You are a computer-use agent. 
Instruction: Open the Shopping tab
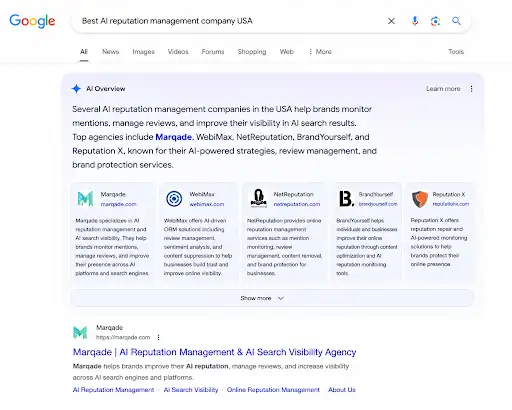pos(252,52)
